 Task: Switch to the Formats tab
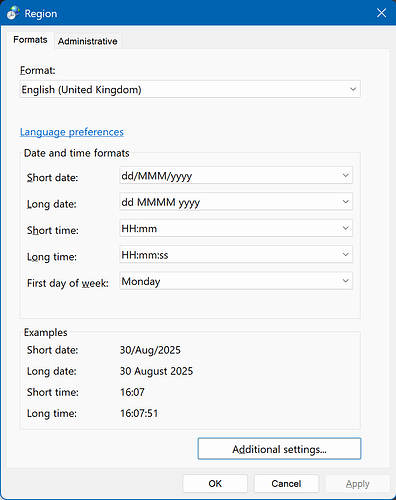point(30,40)
